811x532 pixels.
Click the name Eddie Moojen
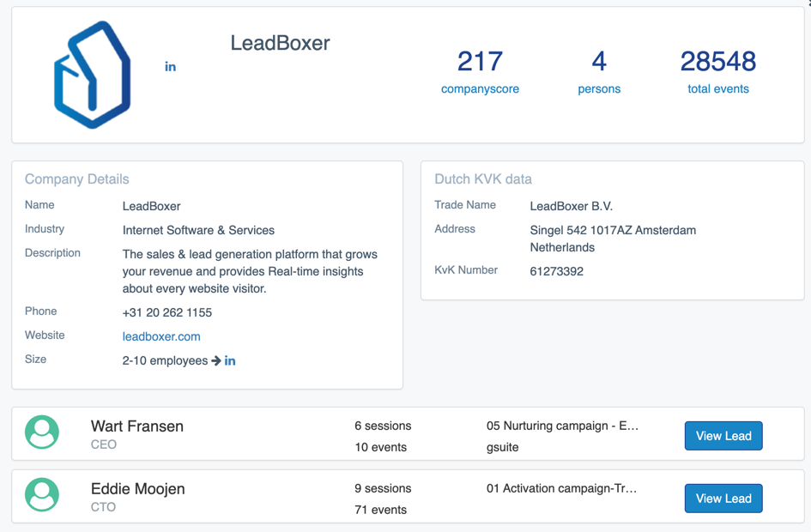137,488
